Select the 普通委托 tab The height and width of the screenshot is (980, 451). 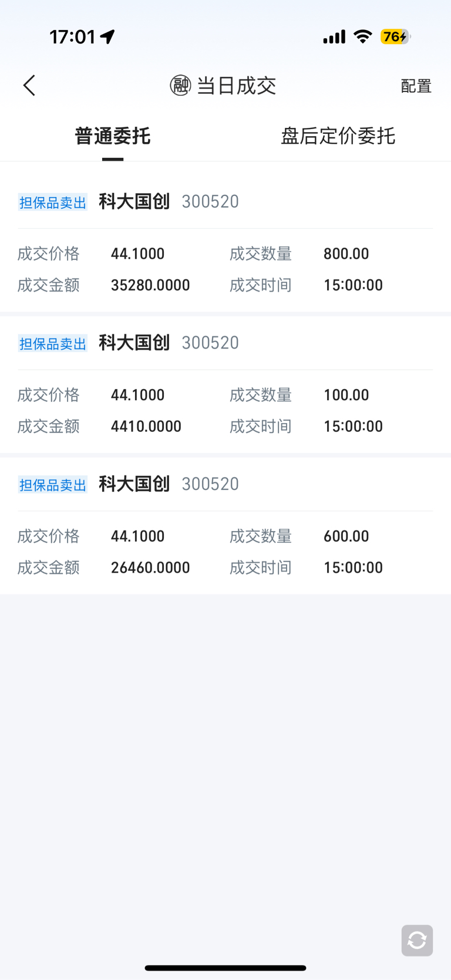(x=112, y=136)
